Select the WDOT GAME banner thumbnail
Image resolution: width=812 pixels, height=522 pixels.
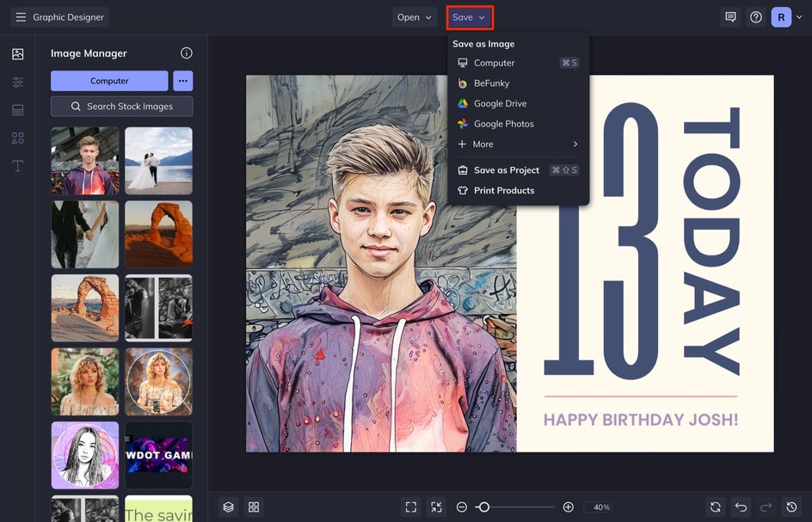(158, 455)
